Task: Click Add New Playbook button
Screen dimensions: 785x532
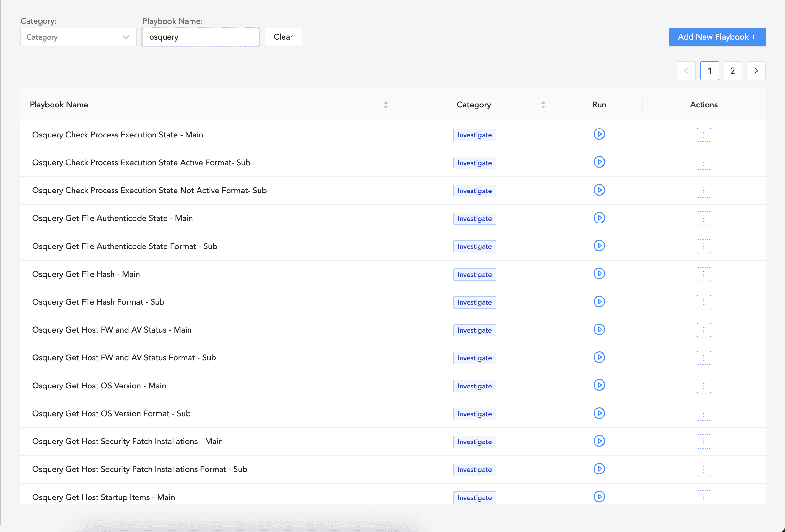Action: tap(716, 37)
